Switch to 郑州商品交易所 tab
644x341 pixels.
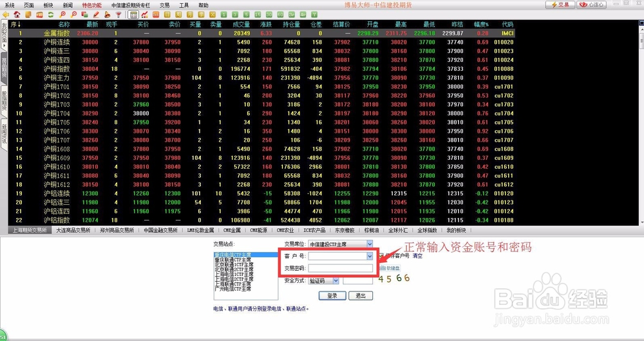tap(117, 230)
